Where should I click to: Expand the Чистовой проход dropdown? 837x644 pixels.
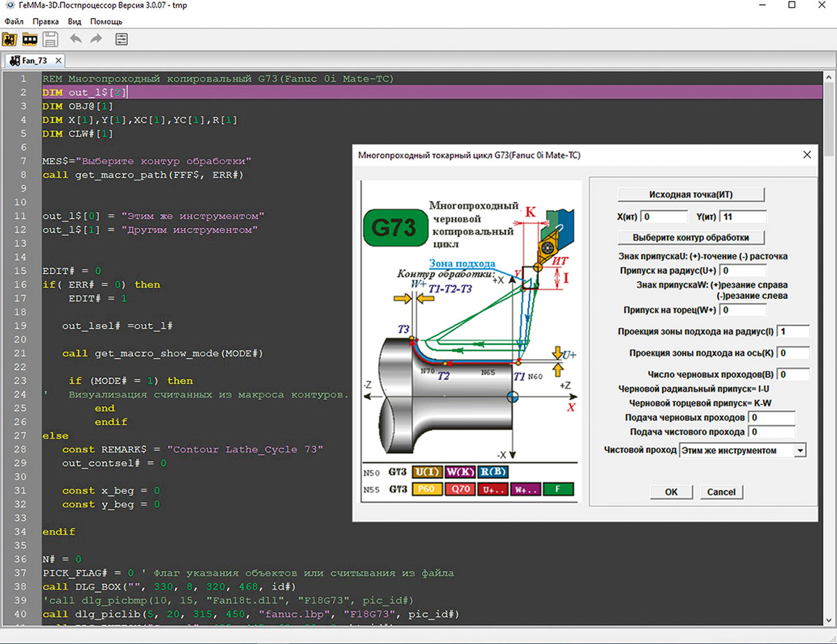[x=799, y=451]
